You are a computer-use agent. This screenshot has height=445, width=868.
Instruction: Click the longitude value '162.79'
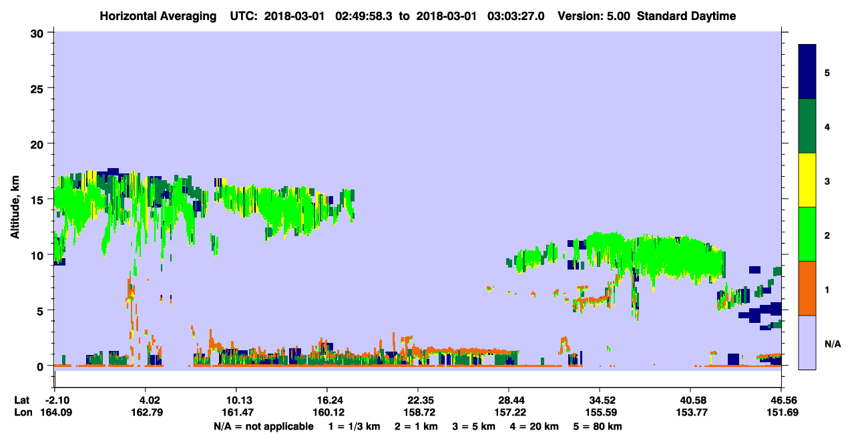pyautogui.click(x=146, y=413)
